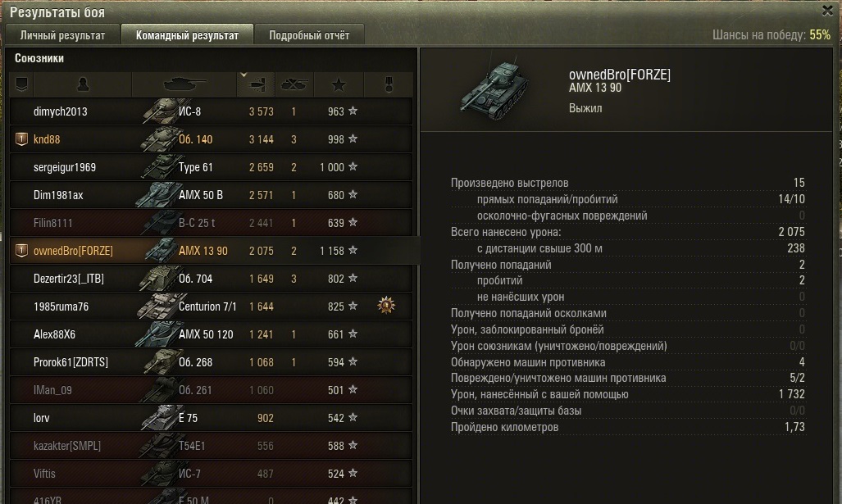The width and height of the screenshot is (842, 504).
Task: Sort by damage dealt shell icon column
Action: click(256, 84)
